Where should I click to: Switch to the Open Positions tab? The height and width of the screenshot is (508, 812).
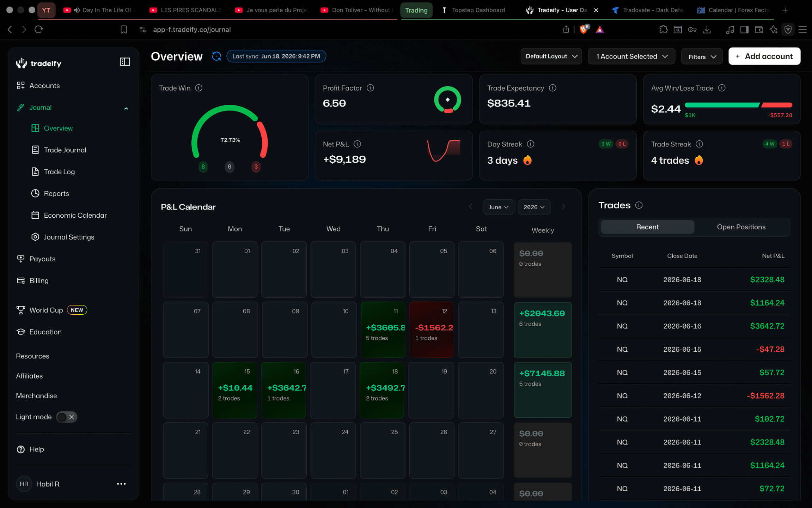[741, 227]
